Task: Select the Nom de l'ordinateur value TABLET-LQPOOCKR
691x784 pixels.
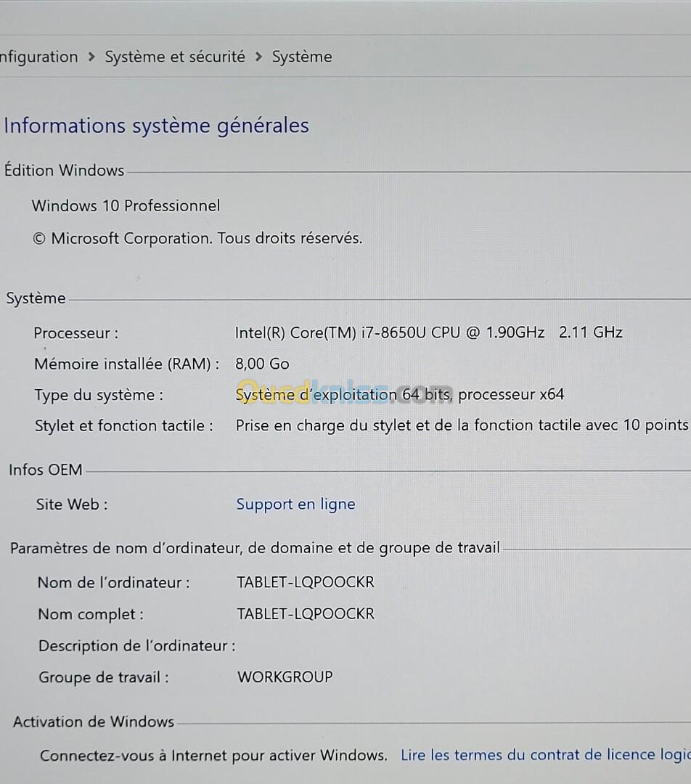Action: point(306,582)
